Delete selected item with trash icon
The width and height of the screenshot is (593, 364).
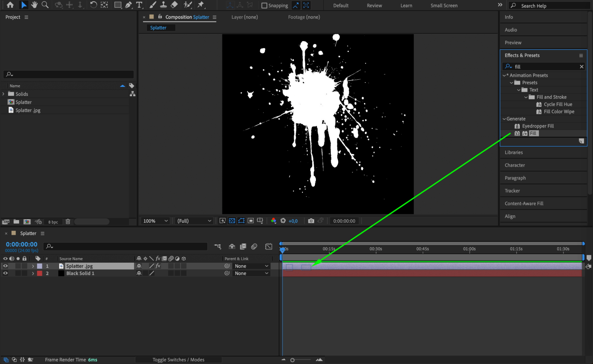[x=68, y=222]
